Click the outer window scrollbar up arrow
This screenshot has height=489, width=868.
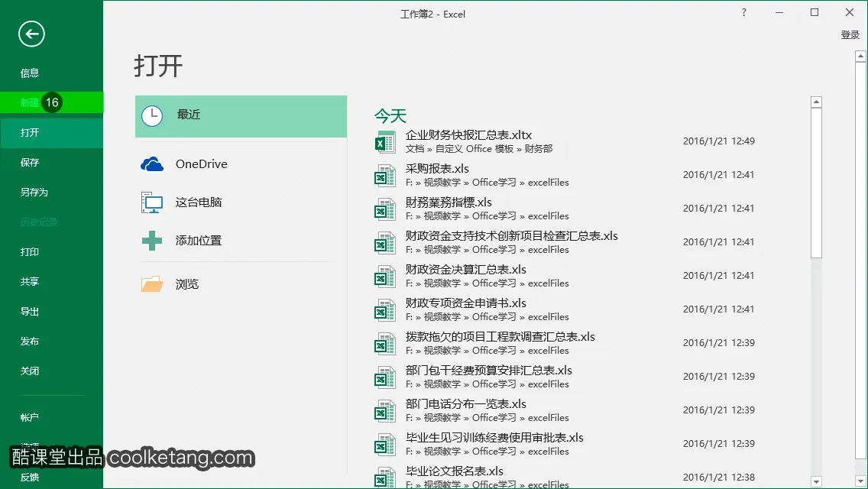tap(860, 56)
